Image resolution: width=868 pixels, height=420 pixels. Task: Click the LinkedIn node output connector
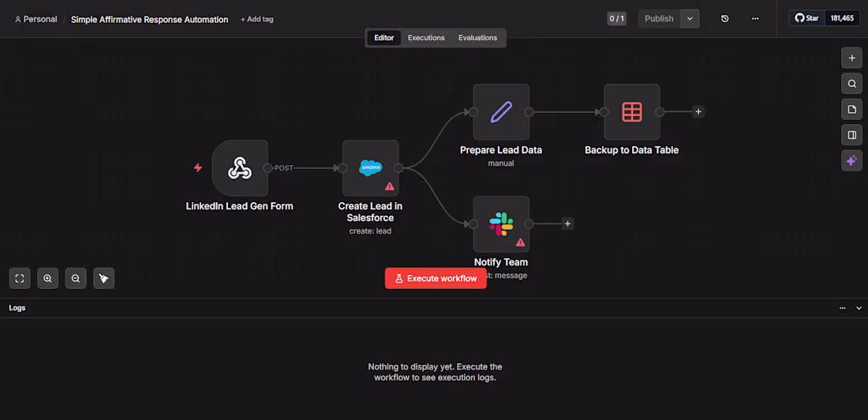(x=268, y=168)
